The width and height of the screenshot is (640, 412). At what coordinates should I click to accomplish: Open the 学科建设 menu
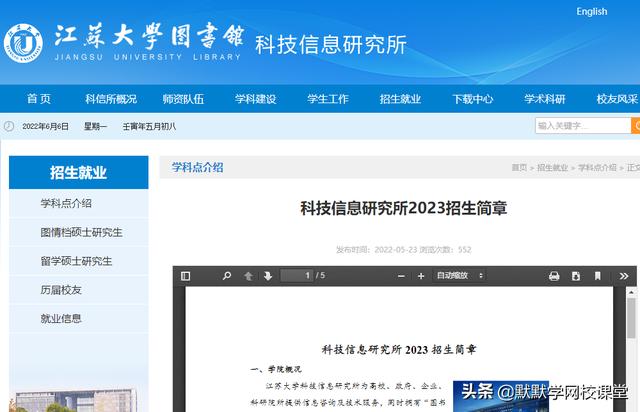256,99
